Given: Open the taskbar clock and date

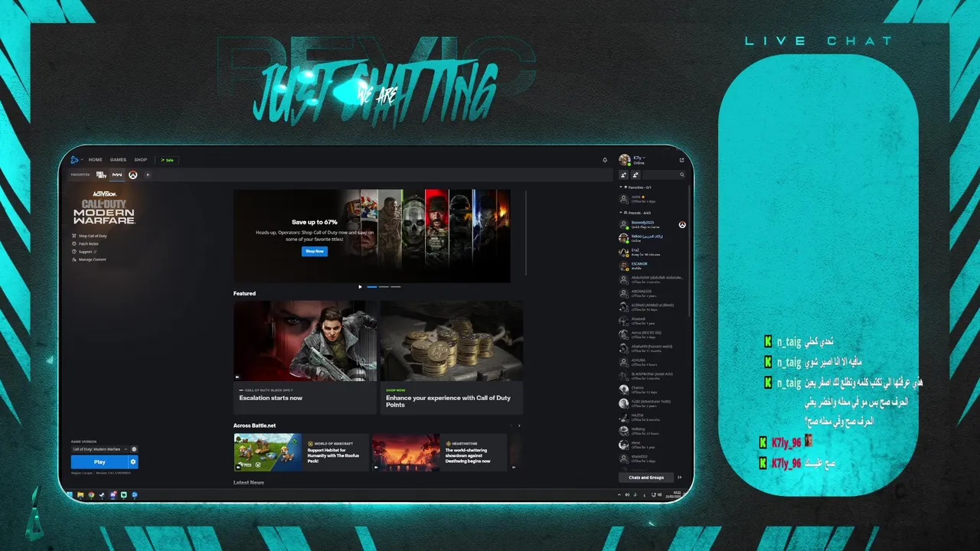Looking at the screenshot, I should click(x=674, y=495).
